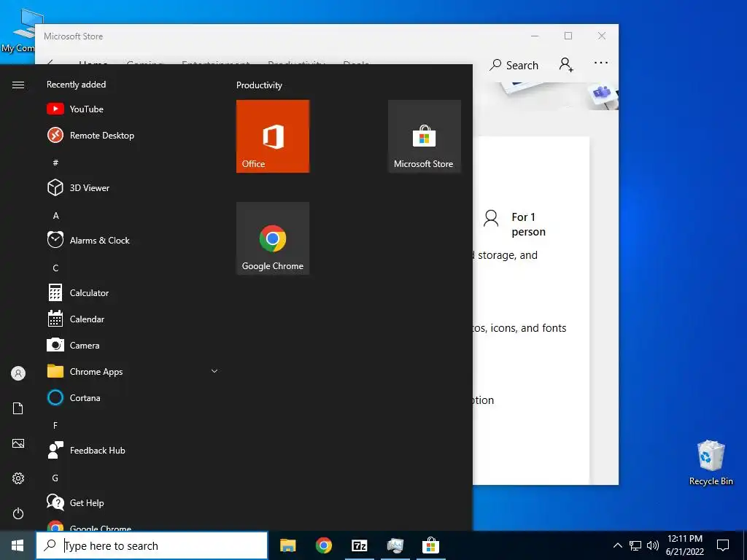Click the letter A section header
This screenshot has width=747, height=560.
(55, 215)
